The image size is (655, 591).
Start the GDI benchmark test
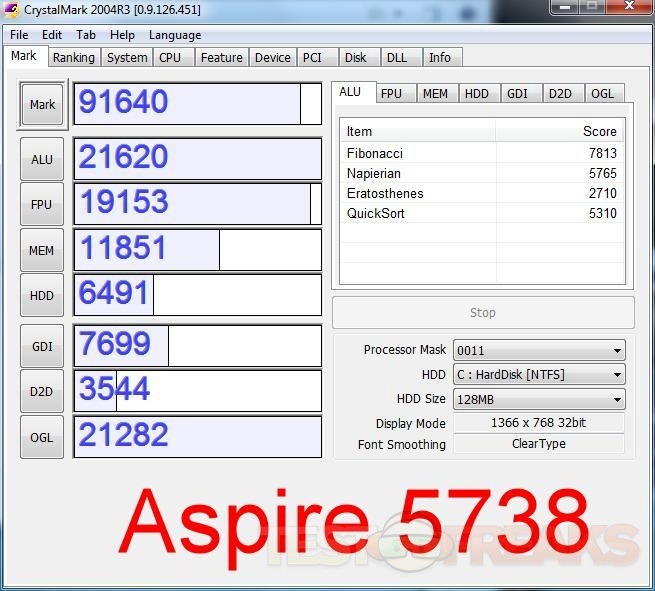42,346
